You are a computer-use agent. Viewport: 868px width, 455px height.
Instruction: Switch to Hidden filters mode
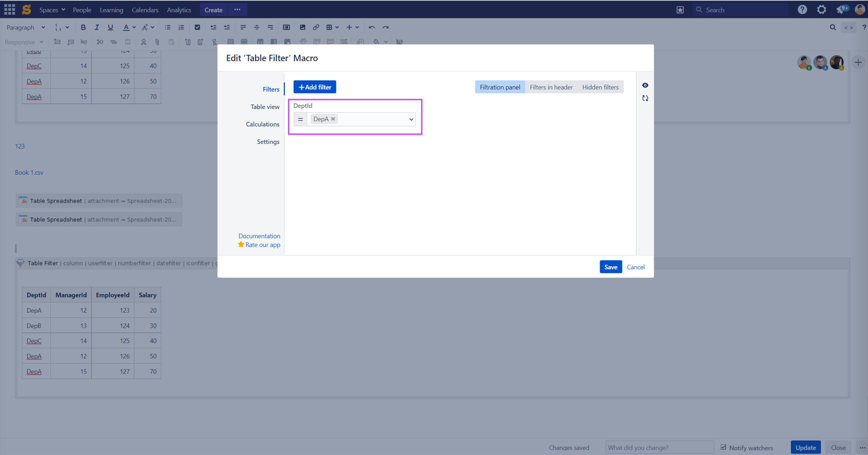pyautogui.click(x=600, y=87)
